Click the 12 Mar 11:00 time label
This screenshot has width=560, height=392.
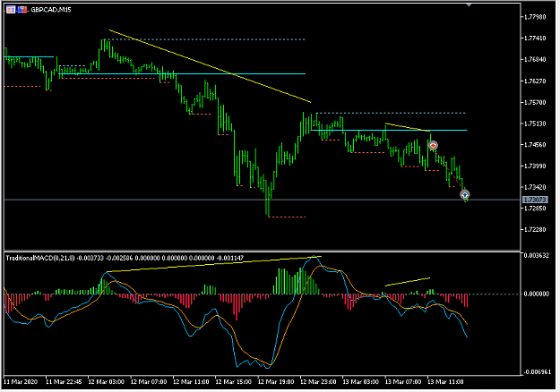point(191,381)
